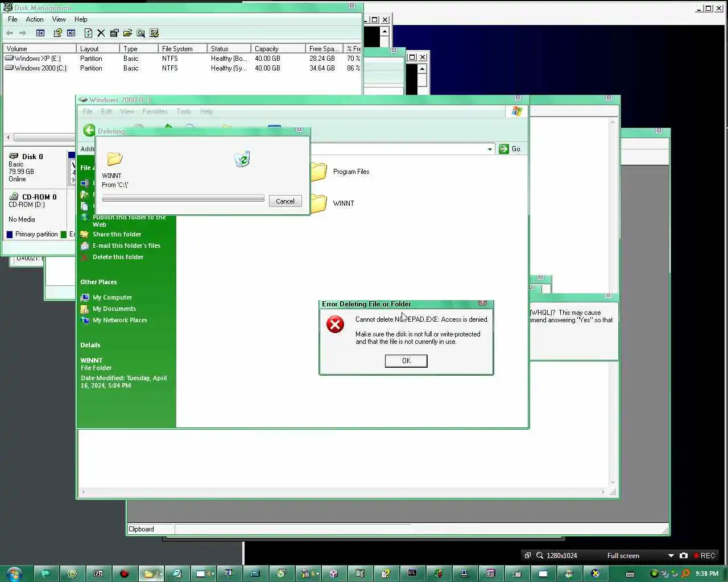Click the last settings icon in Disk Management toolbar
The height and width of the screenshot is (582, 728).
point(154,33)
